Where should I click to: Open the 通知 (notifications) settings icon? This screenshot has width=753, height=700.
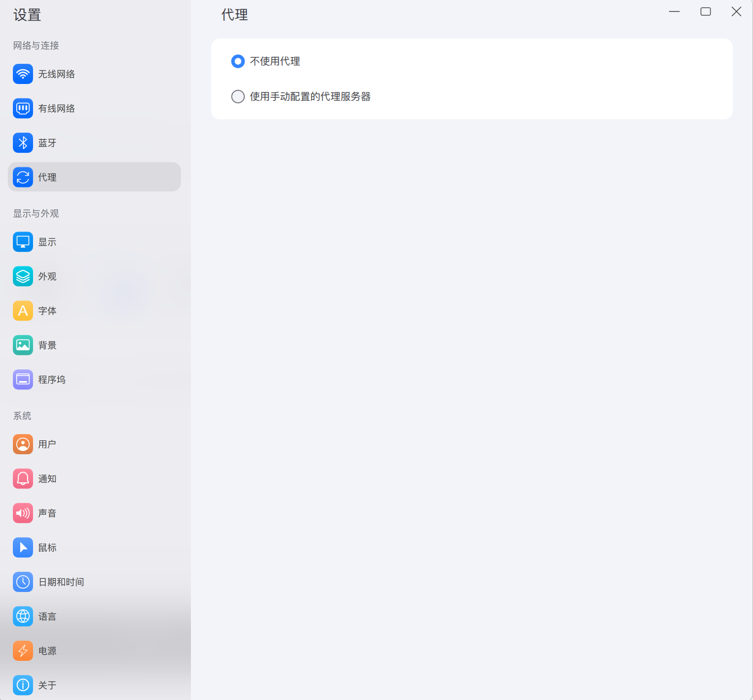tap(22, 478)
